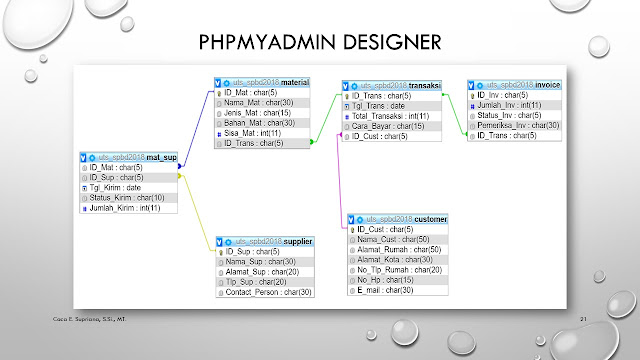The width and height of the screenshot is (640, 360).
Task: Click green relation line between material and transaksi
Action: tap(326, 118)
